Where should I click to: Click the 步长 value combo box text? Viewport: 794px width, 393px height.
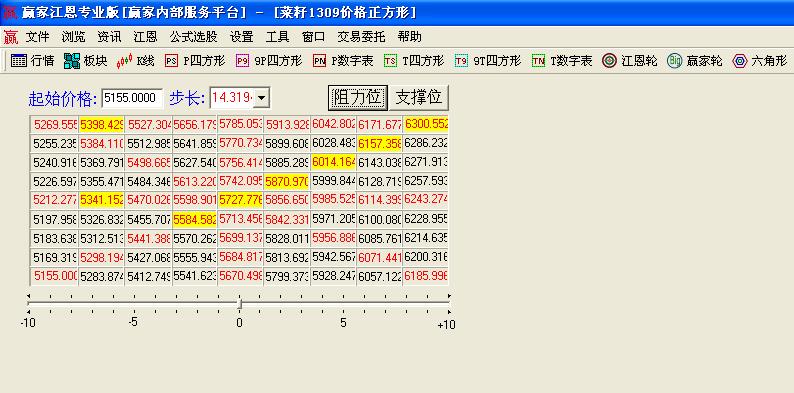(232, 98)
